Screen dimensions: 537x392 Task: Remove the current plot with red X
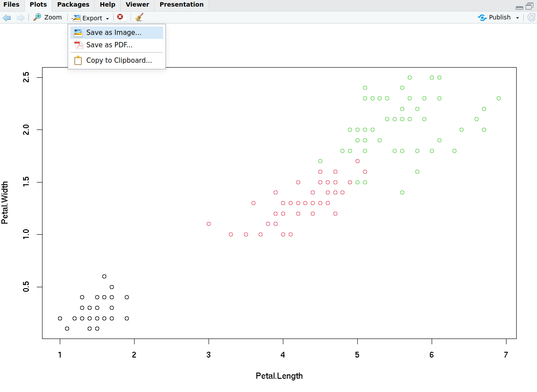(120, 17)
